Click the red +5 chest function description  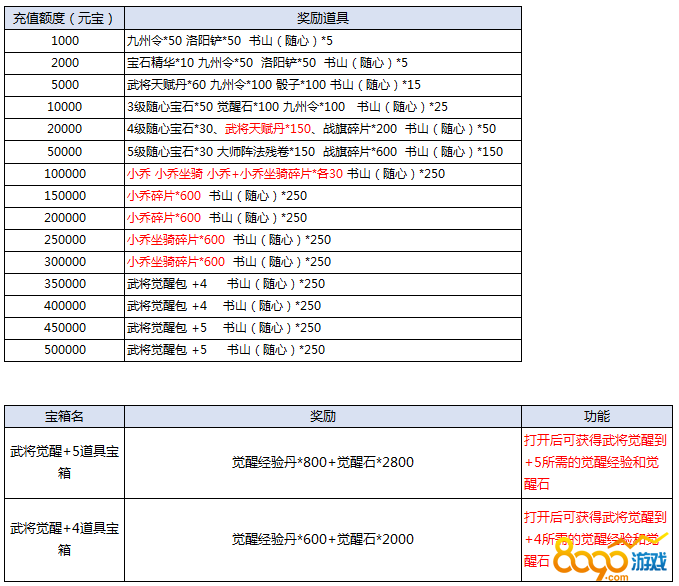(x=595, y=462)
